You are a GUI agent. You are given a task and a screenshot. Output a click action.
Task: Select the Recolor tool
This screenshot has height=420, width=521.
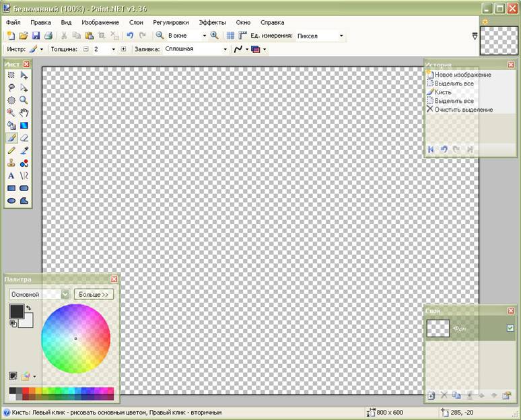pos(24,163)
